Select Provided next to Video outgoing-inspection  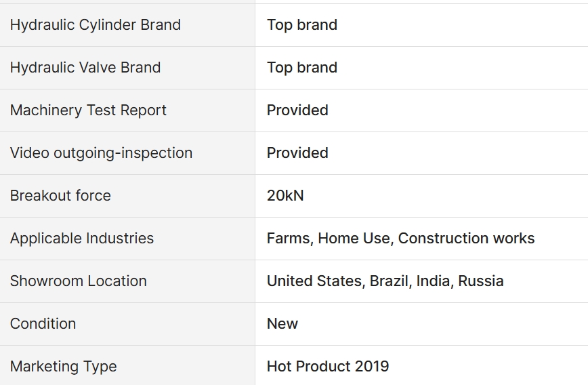pos(297,153)
